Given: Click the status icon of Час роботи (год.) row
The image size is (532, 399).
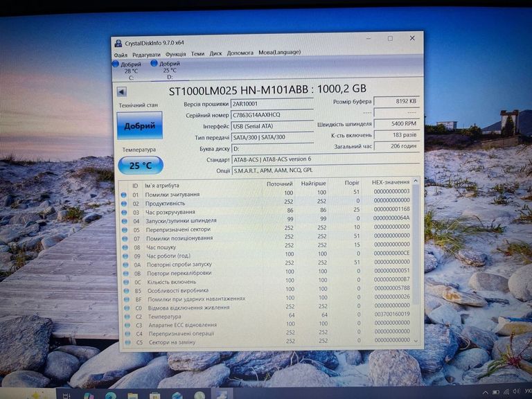Looking at the screenshot, I should 125,256.
